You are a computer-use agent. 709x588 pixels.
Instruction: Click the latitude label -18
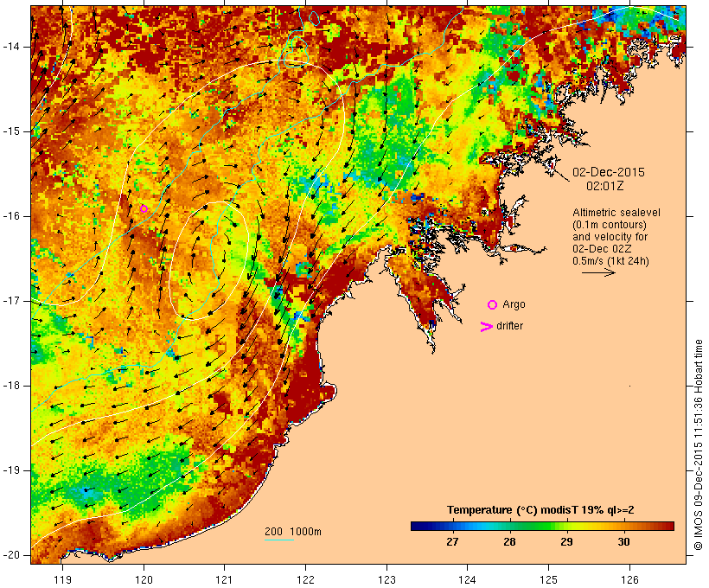pos(11,386)
